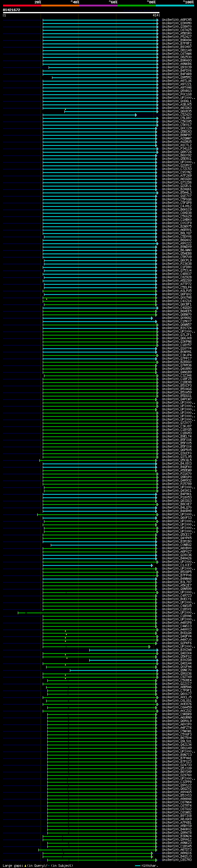
Task: Click the alignment bar for UniRef100_Q93X39
Action: pyautogui.click(x=103, y=67)
